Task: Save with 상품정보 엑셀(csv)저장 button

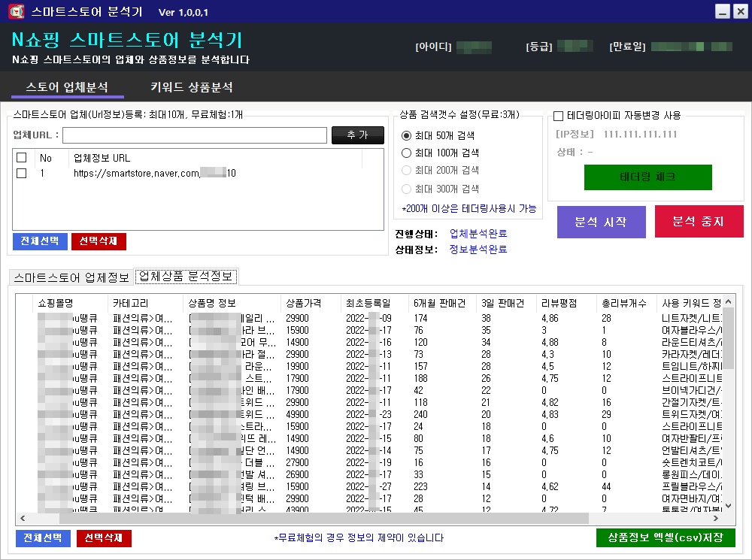Action: tap(666, 537)
